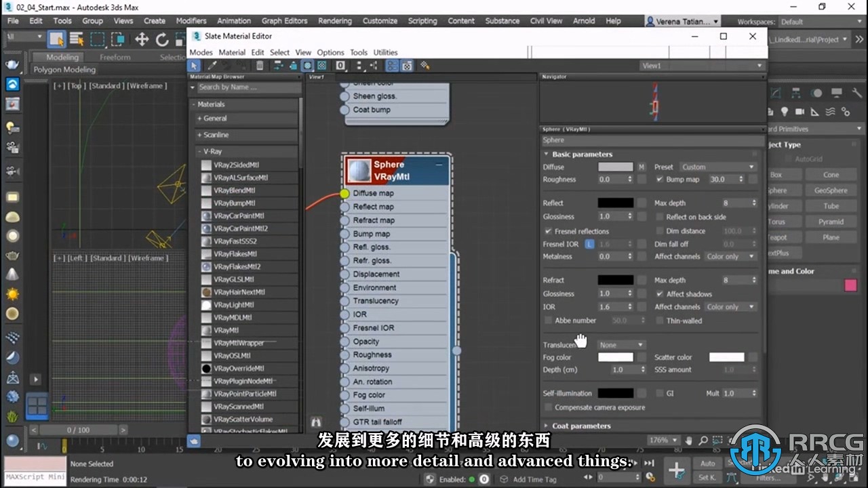The image size is (868, 488).
Task: Open the Modes menu in Slate editor
Action: [201, 52]
